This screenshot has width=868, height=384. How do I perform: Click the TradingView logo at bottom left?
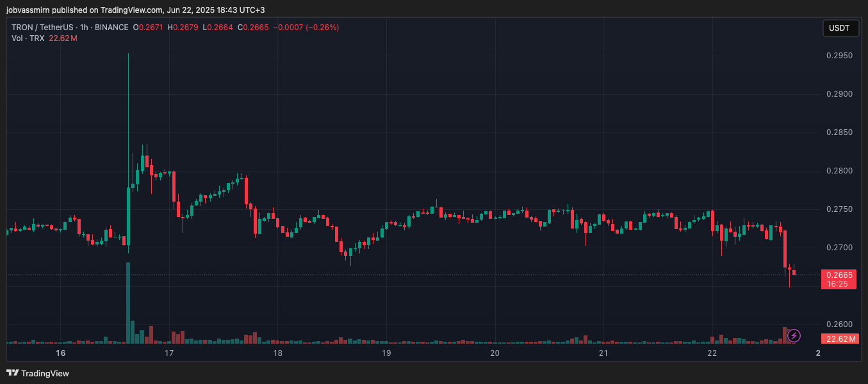tap(38, 373)
